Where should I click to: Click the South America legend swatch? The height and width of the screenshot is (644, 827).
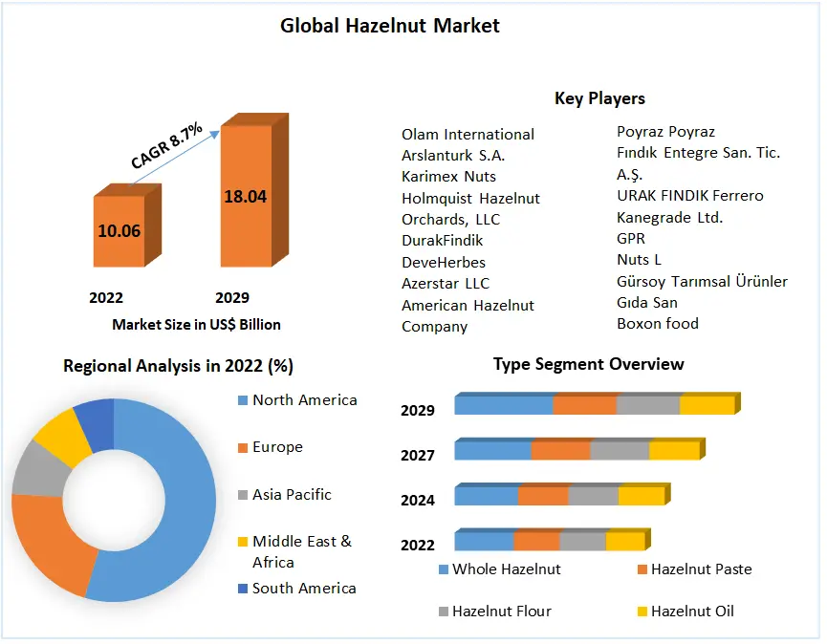pyautogui.click(x=241, y=589)
